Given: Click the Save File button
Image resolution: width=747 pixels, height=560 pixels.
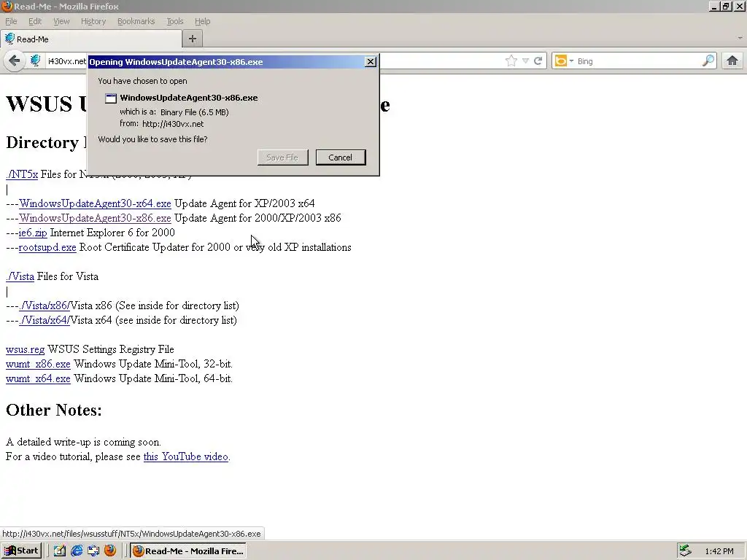Looking at the screenshot, I should click(x=282, y=157).
